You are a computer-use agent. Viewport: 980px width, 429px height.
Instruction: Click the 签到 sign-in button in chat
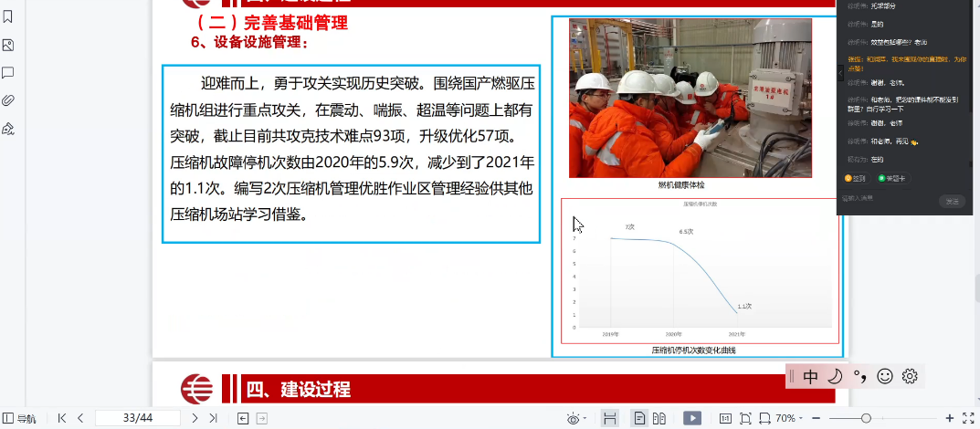[855, 178]
